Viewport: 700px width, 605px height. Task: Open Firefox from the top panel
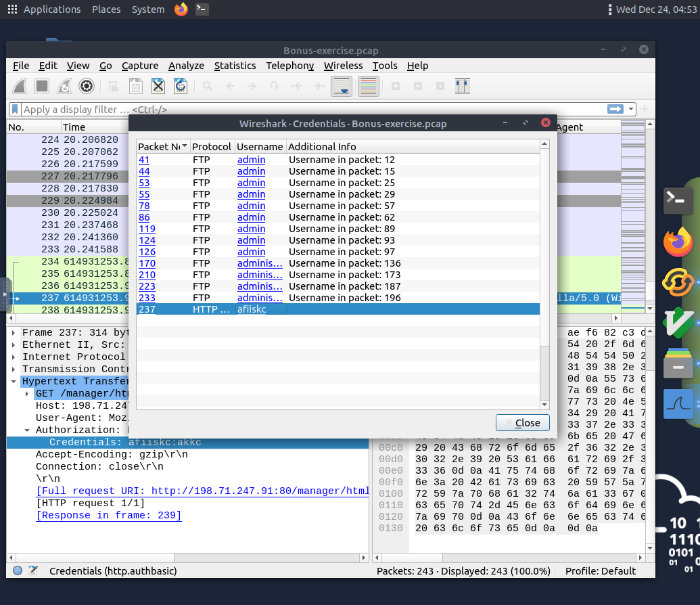pos(181,9)
